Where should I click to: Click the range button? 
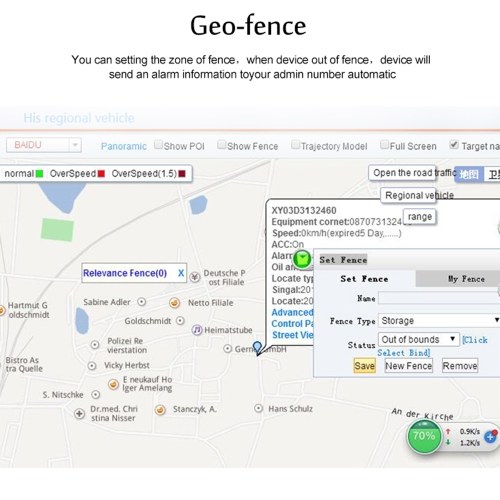pyautogui.click(x=420, y=217)
